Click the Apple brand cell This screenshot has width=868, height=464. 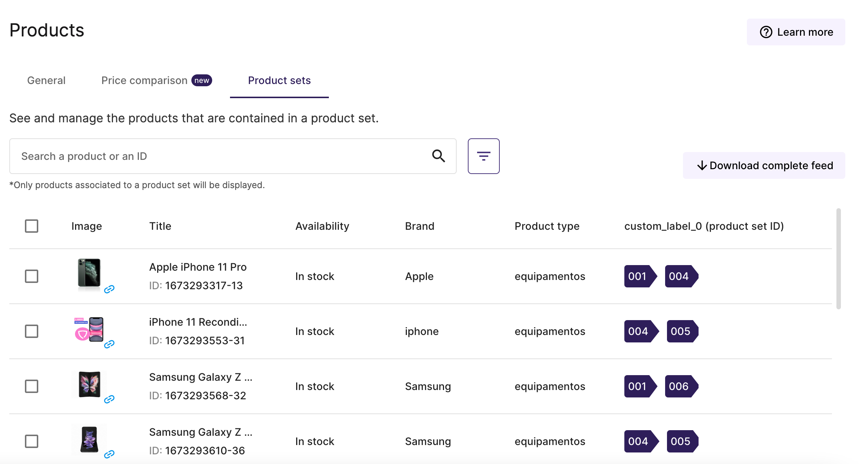419,276
